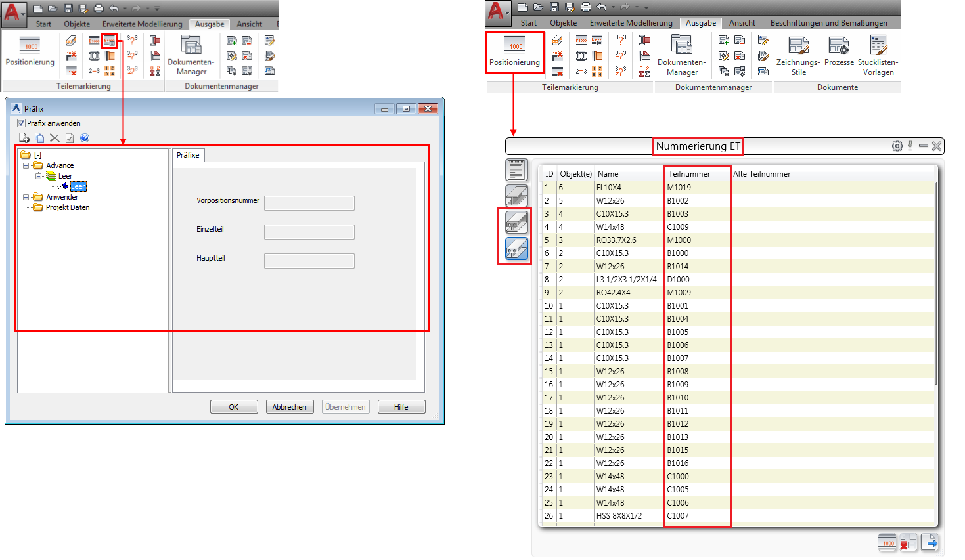The image size is (965, 560).
Task: Open the left application menu A button
Action: (13, 13)
